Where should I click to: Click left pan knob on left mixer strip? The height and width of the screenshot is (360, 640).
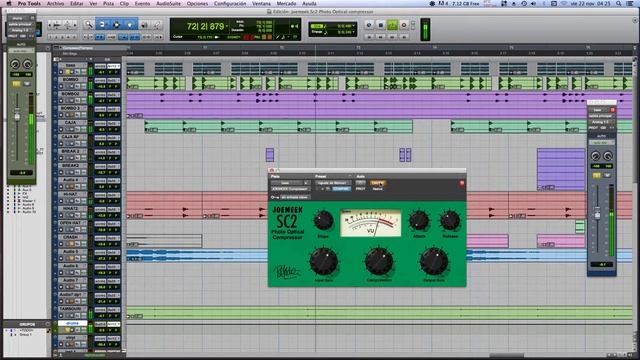click(x=15, y=64)
